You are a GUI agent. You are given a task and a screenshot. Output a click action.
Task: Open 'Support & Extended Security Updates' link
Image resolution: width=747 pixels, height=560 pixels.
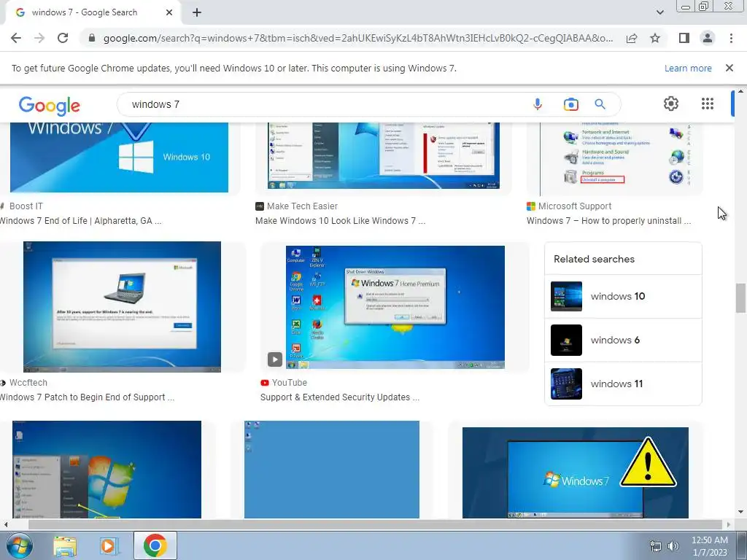click(x=340, y=397)
